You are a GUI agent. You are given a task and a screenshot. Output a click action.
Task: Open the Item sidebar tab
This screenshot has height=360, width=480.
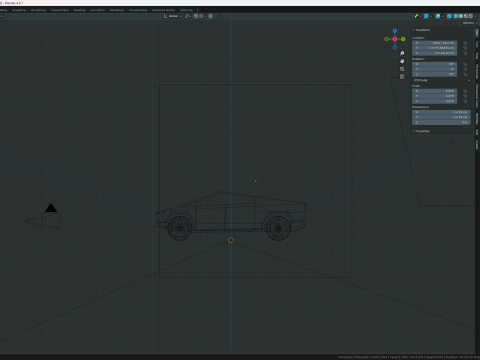click(x=477, y=32)
